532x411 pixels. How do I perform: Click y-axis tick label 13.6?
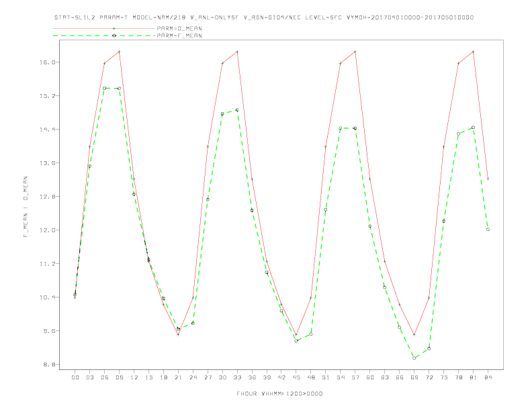pos(47,163)
